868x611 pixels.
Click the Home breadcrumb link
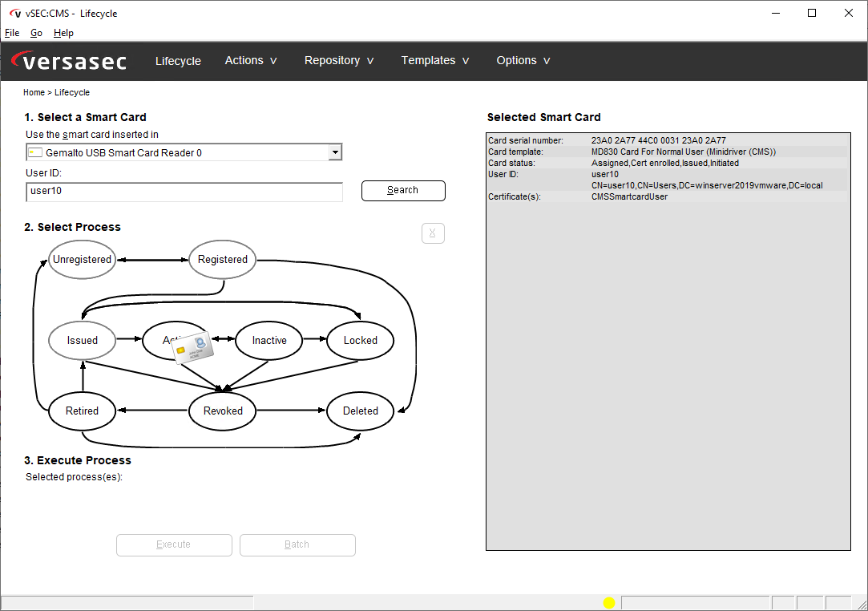(x=34, y=92)
